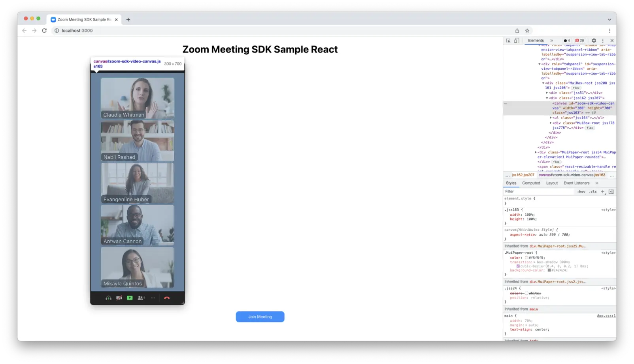The image size is (634, 364).
Task: Open the Event Listeners tab
Action: tap(576, 183)
